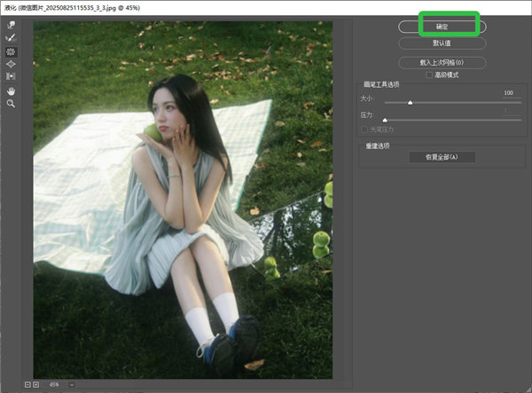
Task: Select the Push Left tool
Action: tap(12, 76)
